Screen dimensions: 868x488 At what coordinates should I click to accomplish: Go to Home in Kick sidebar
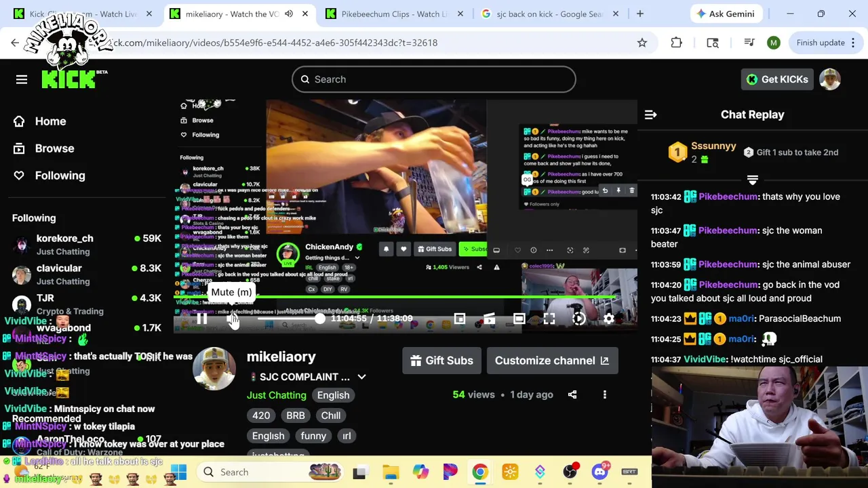[x=41, y=121]
